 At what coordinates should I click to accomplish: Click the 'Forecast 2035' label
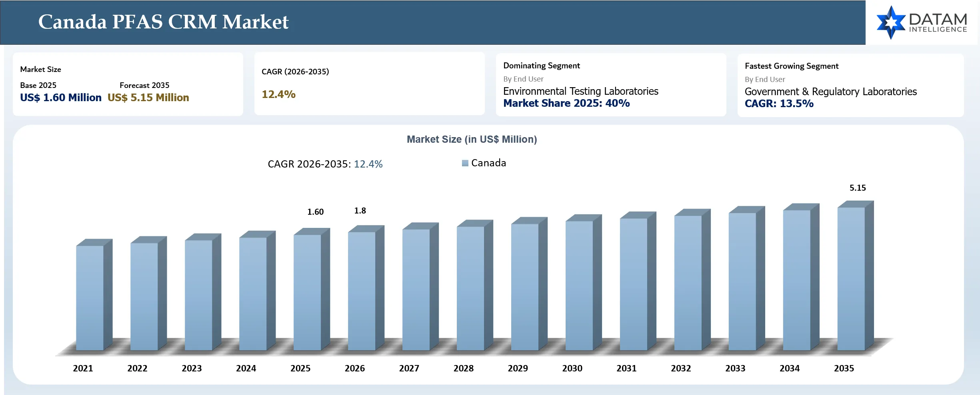(144, 85)
